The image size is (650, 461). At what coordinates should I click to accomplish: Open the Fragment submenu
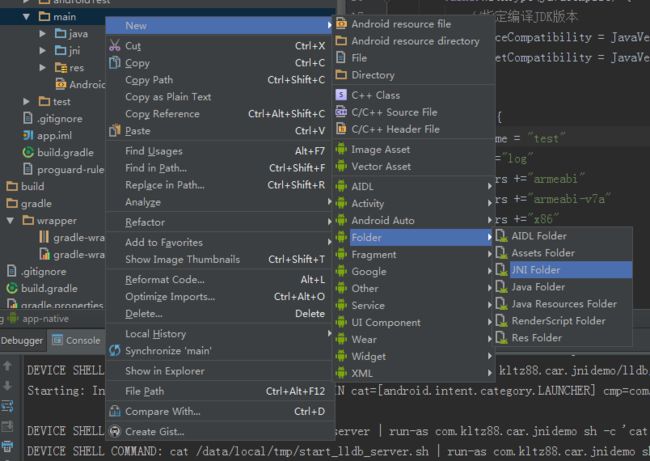pyautogui.click(x=414, y=255)
